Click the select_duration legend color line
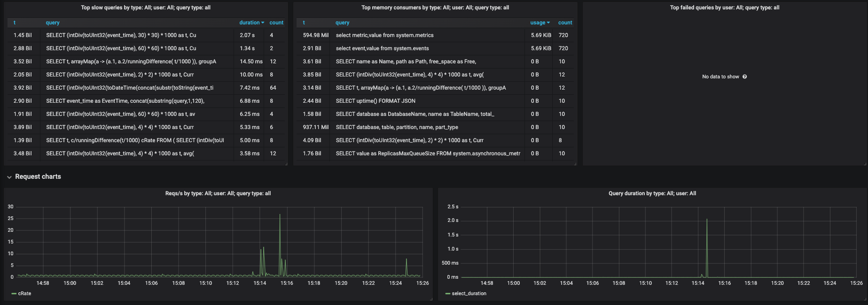This screenshot has width=868, height=305. point(447,294)
